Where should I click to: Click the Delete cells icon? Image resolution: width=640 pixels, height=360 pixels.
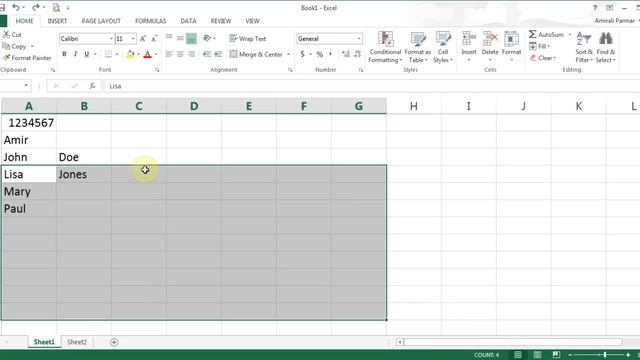[x=490, y=40]
